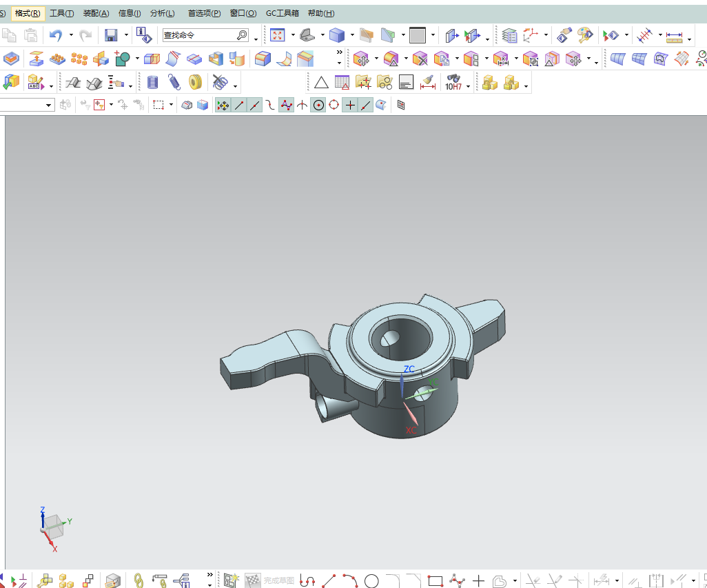Click the triangle surface finish icon
The image size is (707, 588).
(x=321, y=83)
